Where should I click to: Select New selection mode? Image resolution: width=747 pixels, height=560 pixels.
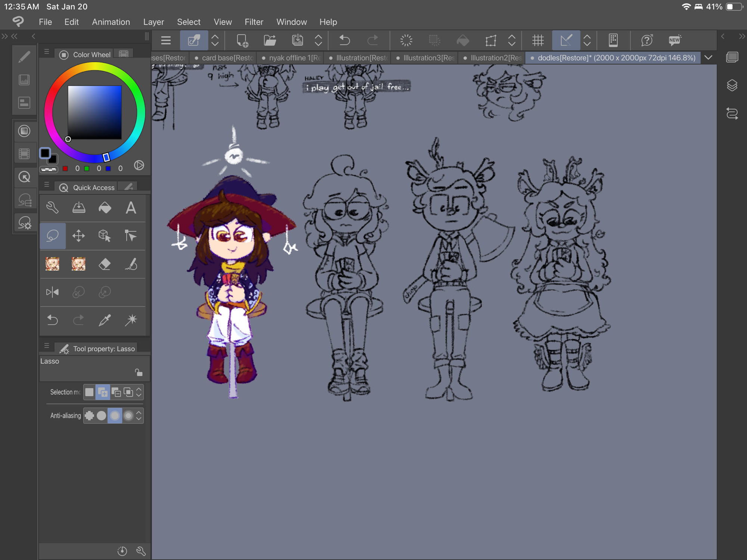(x=89, y=392)
